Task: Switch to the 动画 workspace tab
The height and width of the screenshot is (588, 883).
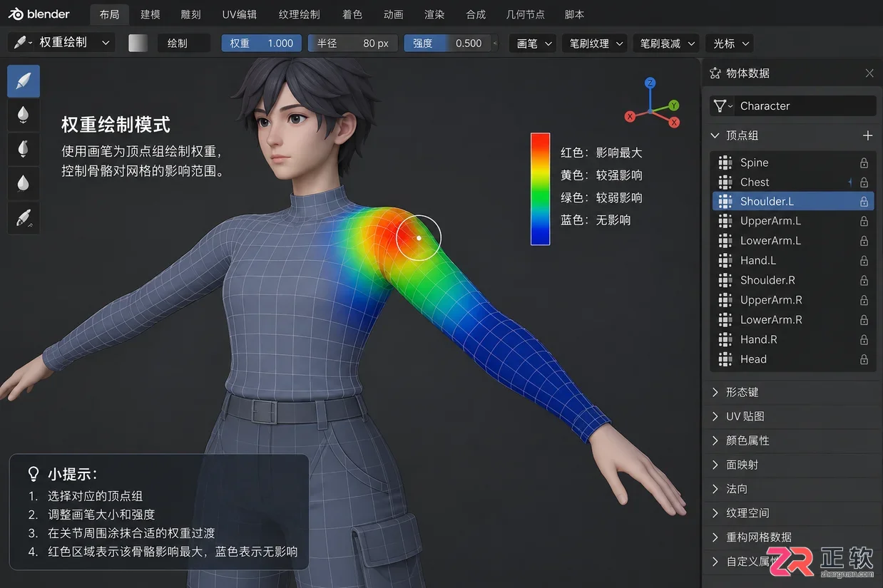Action: click(393, 14)
